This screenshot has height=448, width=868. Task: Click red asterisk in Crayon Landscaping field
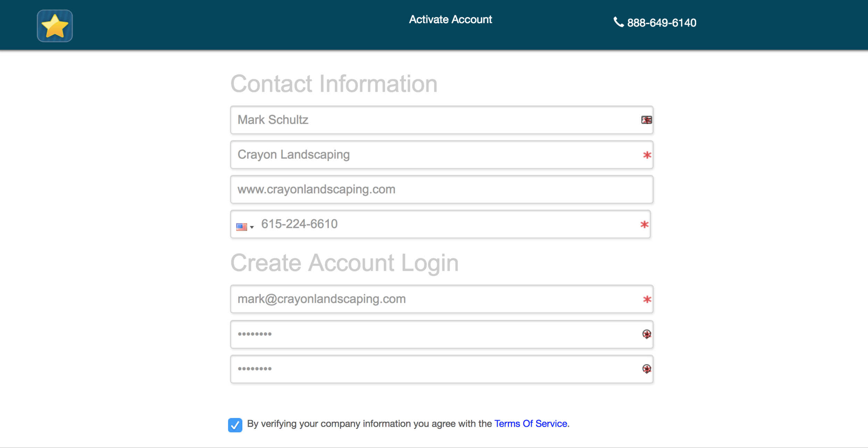click(646, 155)
